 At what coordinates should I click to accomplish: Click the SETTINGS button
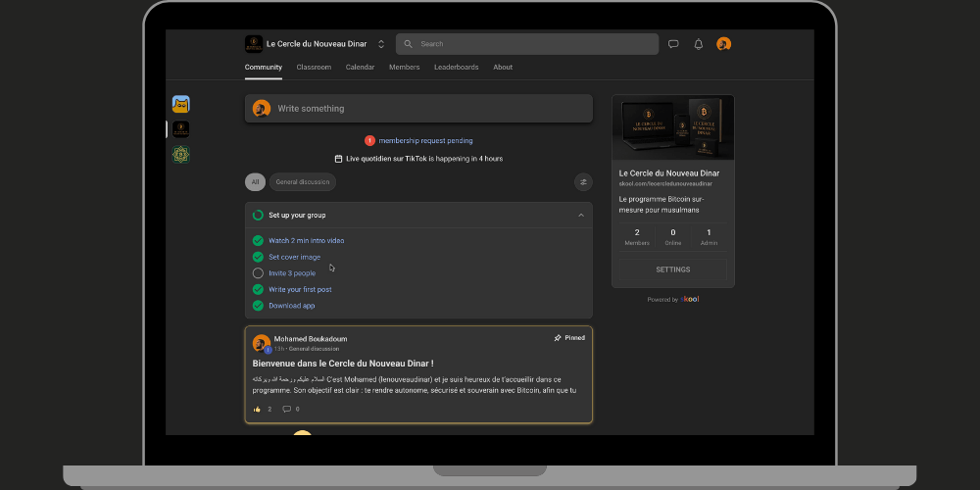[x=673, y=269]
